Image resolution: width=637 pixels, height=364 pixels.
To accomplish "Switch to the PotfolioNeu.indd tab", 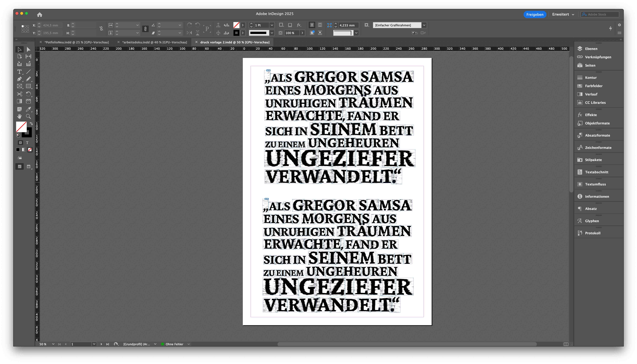I will tap(77, 42).
